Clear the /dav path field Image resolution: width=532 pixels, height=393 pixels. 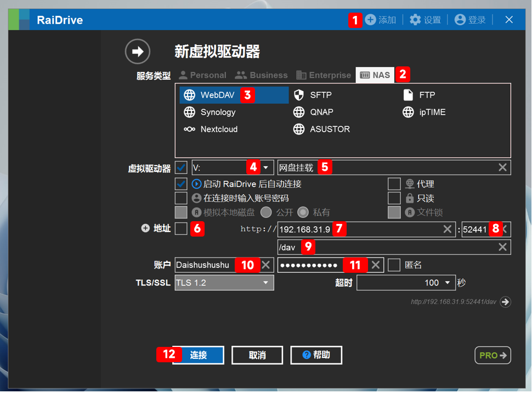click(x=502, y=247)
